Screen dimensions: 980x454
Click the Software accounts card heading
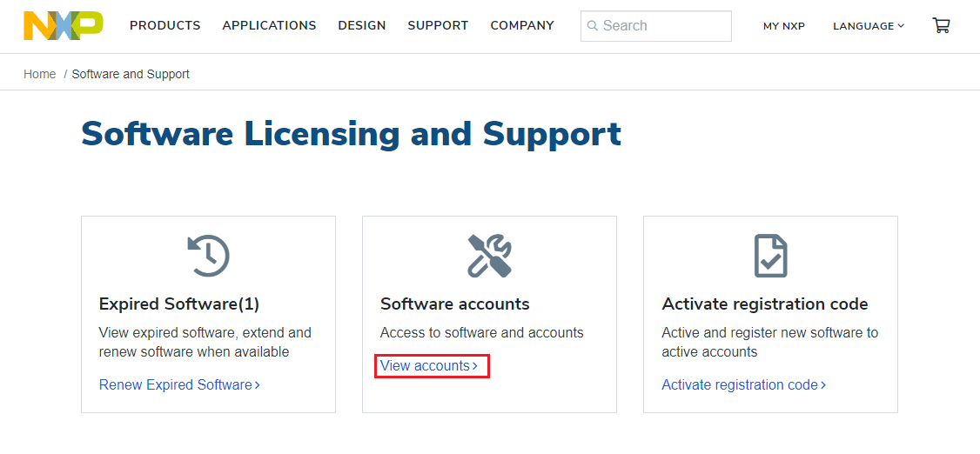pos(455,304)
